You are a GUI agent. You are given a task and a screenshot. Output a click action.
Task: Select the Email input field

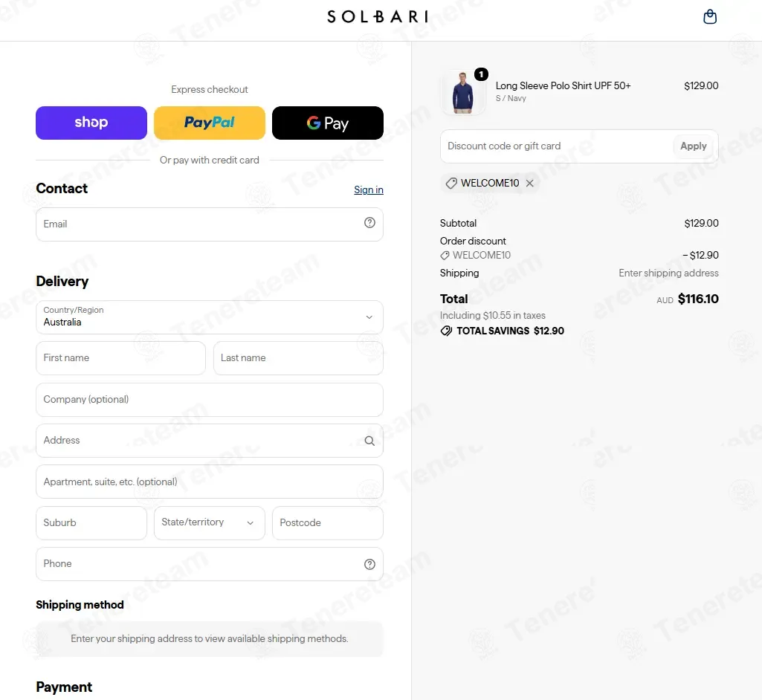point(210,224)
